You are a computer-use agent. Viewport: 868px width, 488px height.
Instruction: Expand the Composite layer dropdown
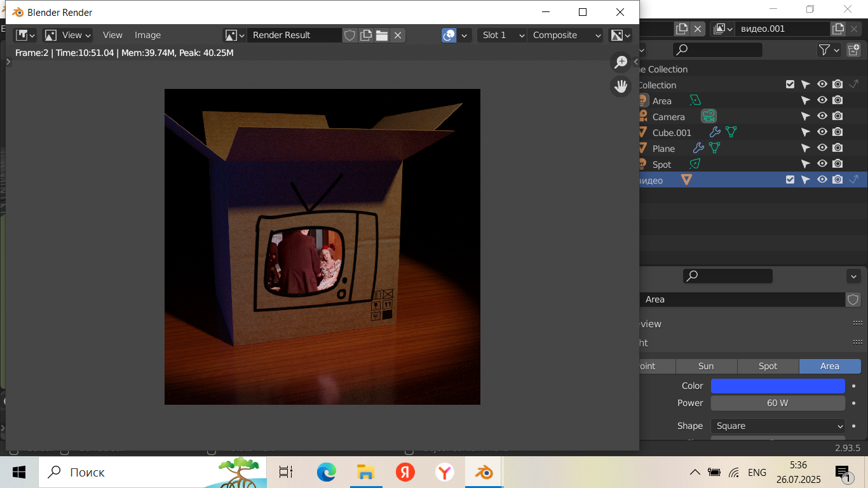pos(566,36)
